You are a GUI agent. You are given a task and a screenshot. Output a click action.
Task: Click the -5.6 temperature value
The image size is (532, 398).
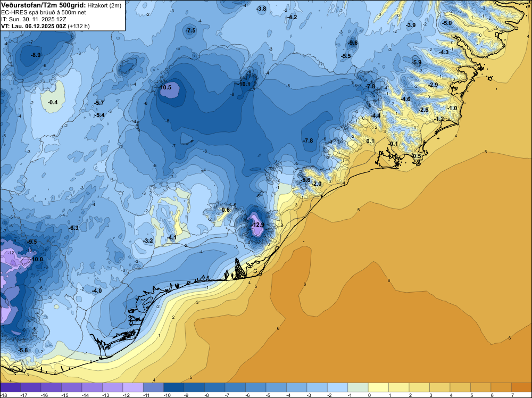(x=305, y=180)
